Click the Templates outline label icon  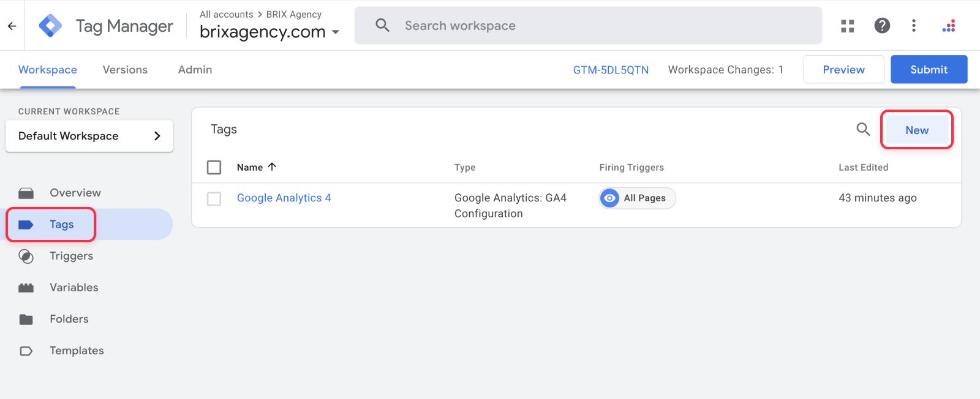[26, 351]
